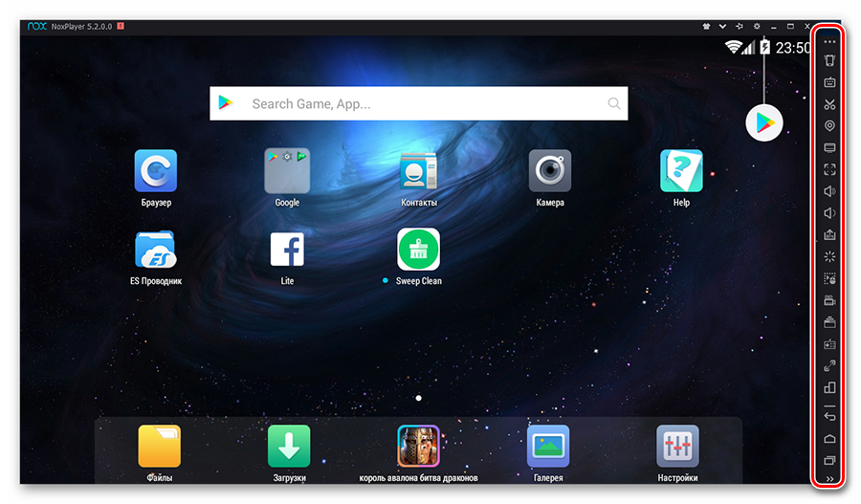Click the theme (t-shirt) button in title bar

[706, 26]
